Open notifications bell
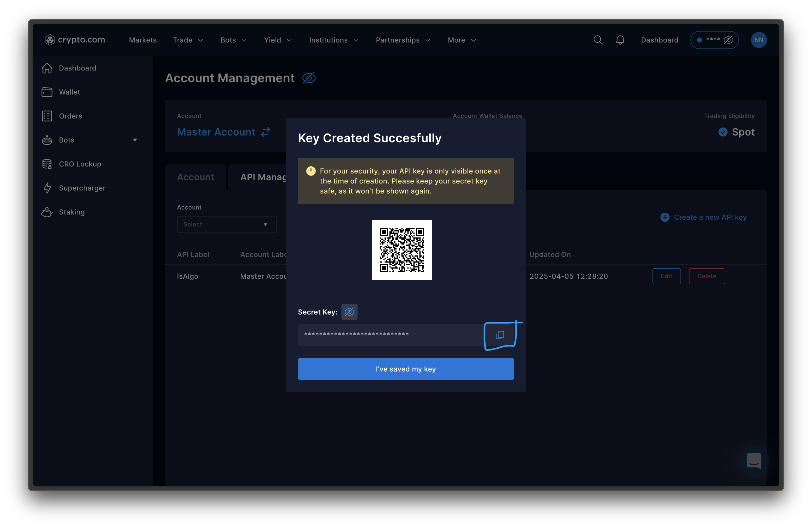 click(620, 40)
